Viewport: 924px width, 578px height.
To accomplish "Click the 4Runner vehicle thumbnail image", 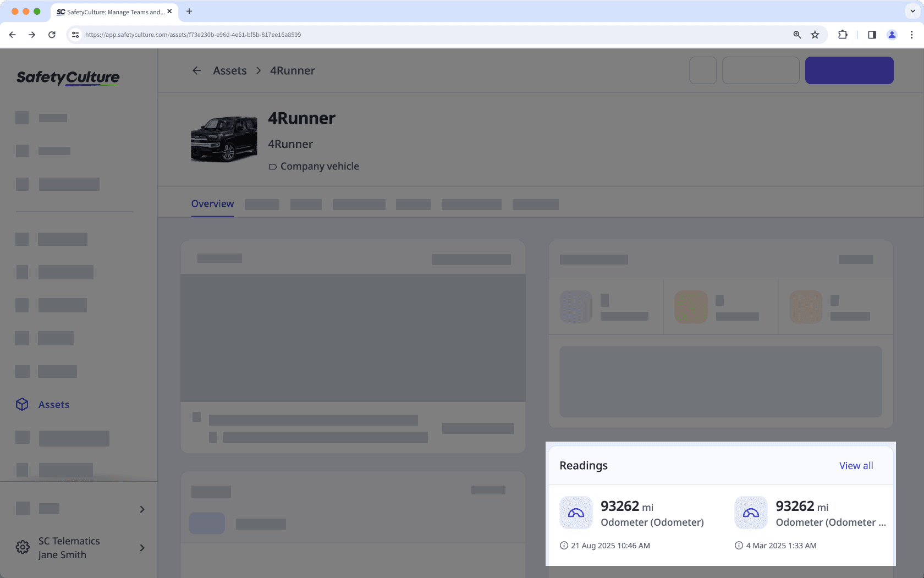I will (x=224, y=139).
